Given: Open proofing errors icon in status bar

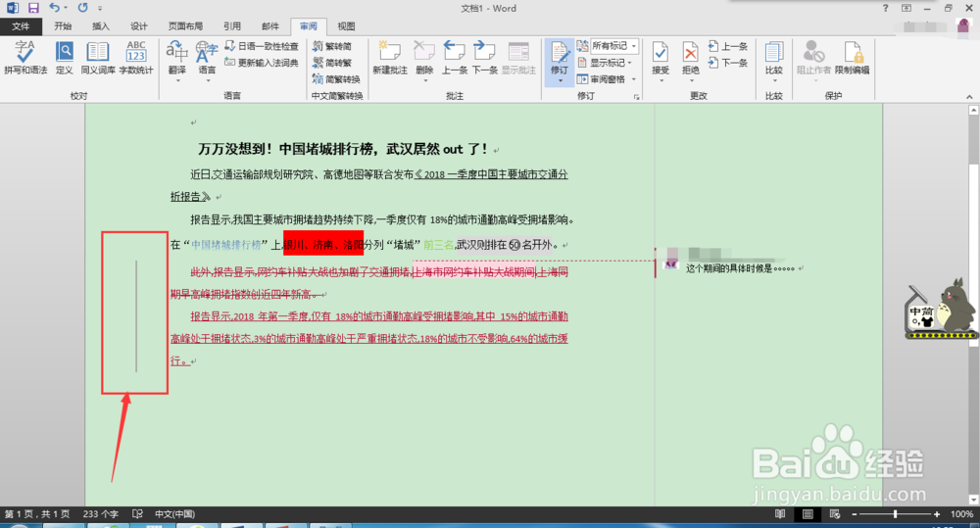Looking at the screenshot, I should coord(137,514).
